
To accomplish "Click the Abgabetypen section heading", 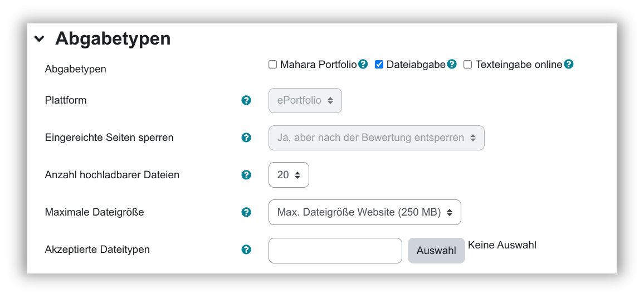I will 113,39.
